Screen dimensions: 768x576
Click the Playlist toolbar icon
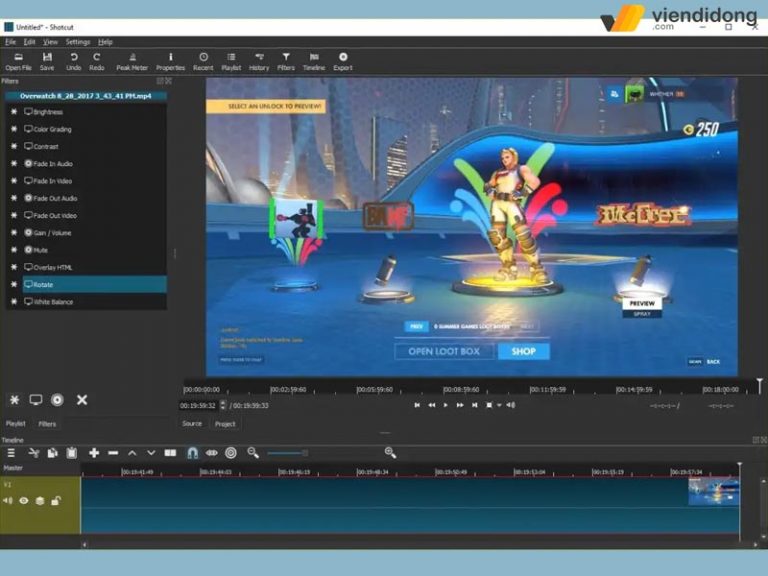coord(231,62)
